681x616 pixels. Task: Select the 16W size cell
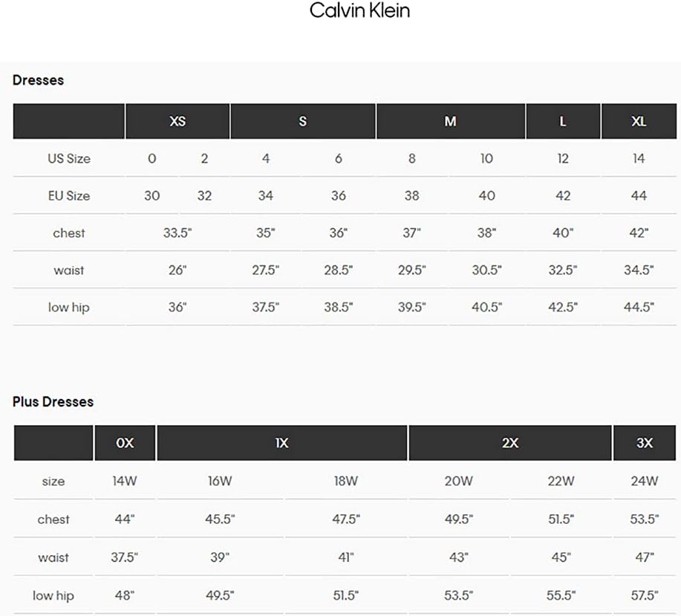(x=220, y=482)
